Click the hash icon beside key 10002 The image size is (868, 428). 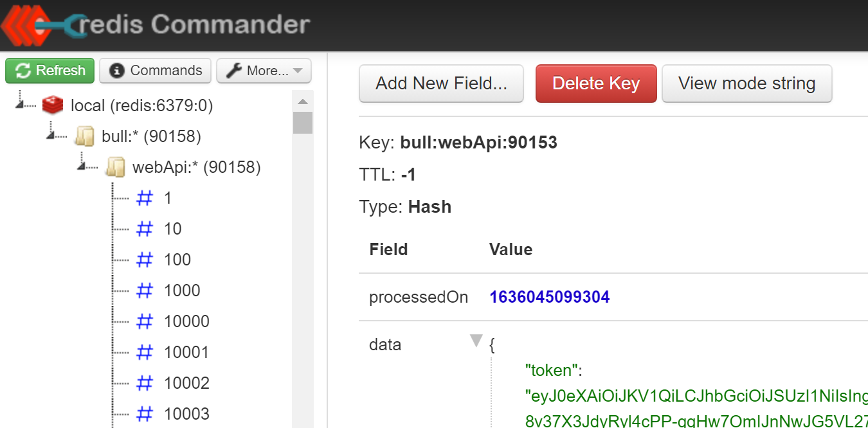click(x=145, y=383)
